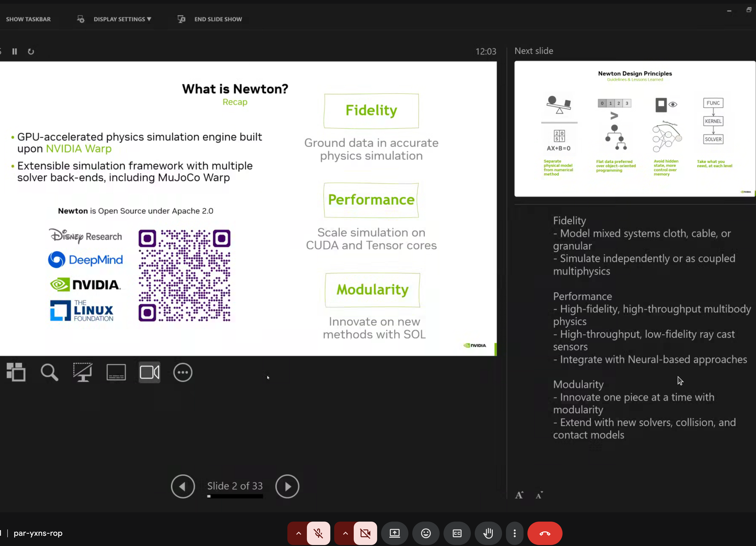Unmute the microphone
This screenshot has height=546, width=756.
point(318,533)
